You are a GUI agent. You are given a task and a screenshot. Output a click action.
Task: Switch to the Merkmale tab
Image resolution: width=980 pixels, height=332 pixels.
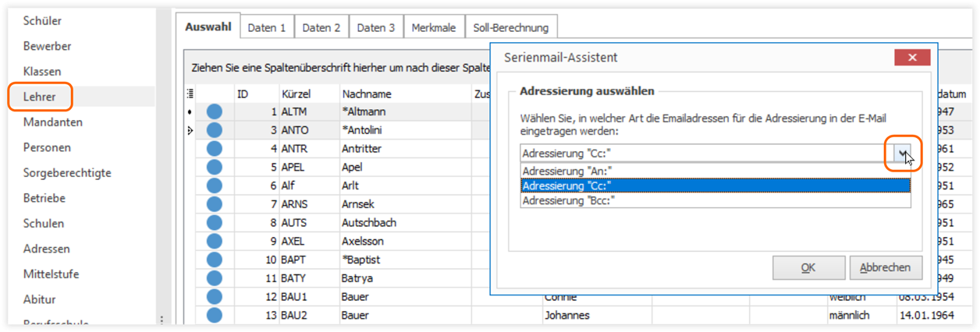point(434,27)
